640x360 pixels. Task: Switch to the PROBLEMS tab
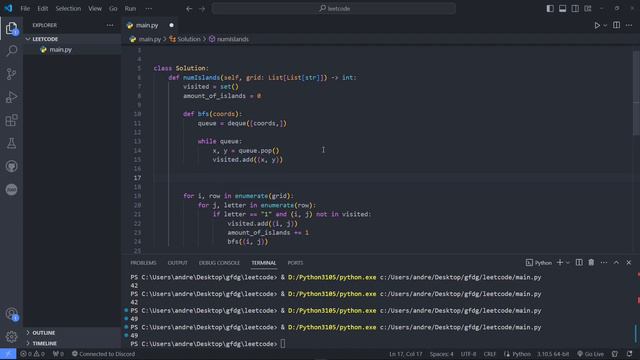[x=143, y=263]
